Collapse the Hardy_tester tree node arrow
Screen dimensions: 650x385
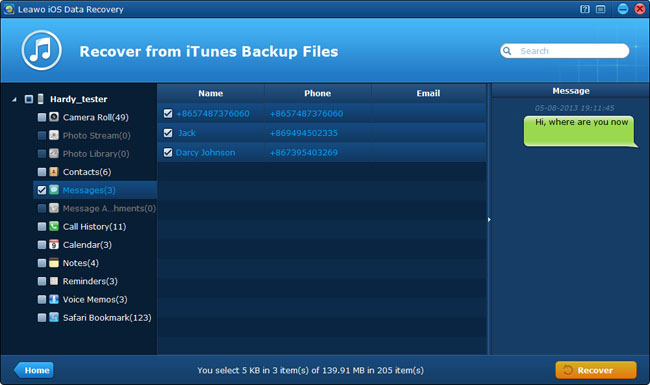(15, 99)
